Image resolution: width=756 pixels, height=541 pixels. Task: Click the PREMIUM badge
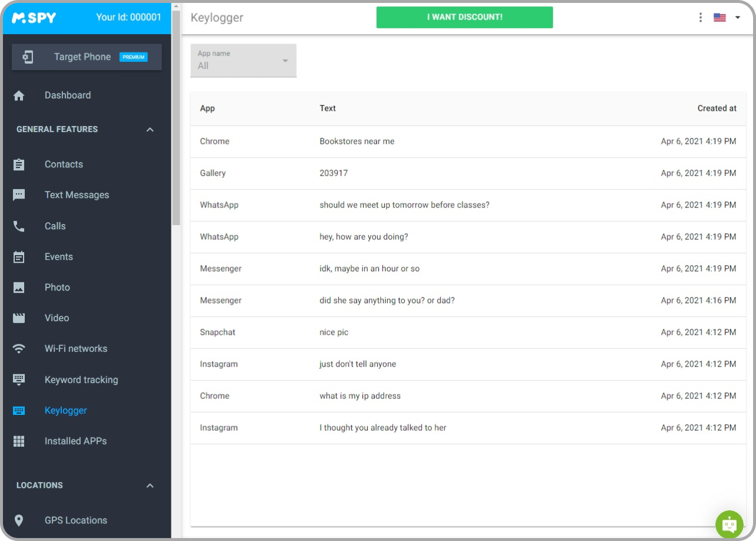tap(133, 57)
